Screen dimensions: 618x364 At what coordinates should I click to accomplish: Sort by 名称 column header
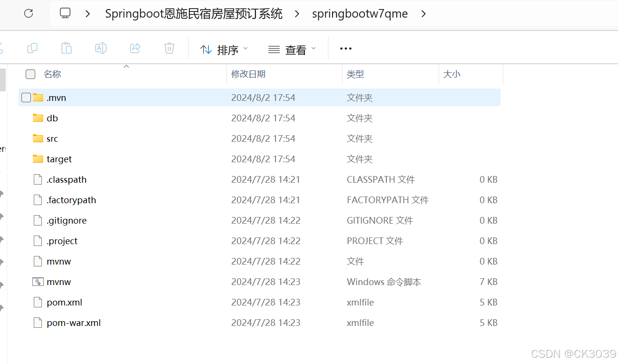pos(52,74)
